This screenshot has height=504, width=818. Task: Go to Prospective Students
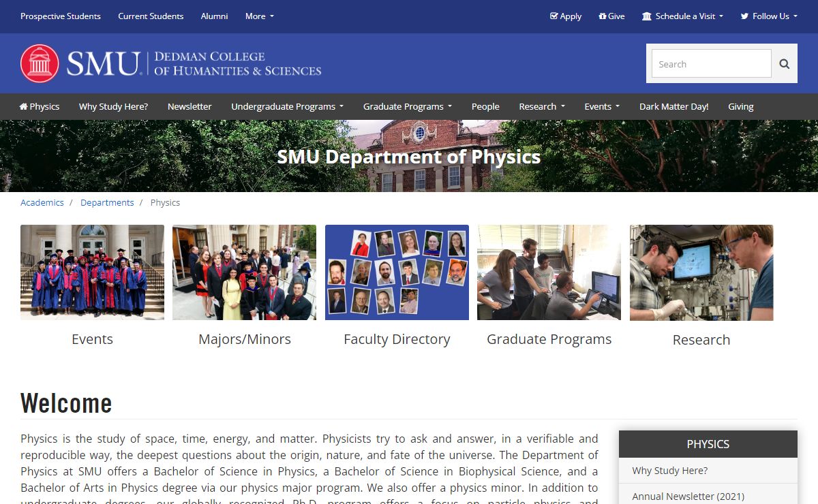(x=61, y=16)
